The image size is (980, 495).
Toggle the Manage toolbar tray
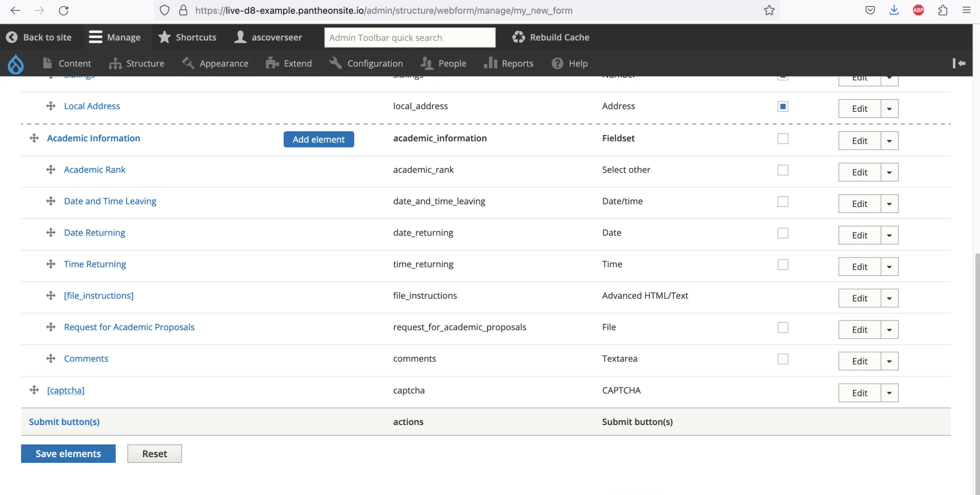coord(115,37)
